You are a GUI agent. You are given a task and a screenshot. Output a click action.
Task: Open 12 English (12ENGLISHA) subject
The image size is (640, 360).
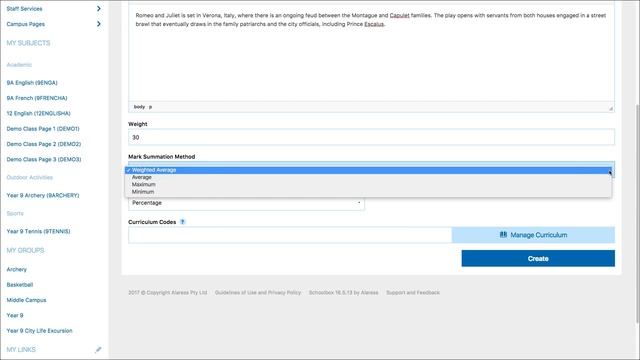[38, 113]
